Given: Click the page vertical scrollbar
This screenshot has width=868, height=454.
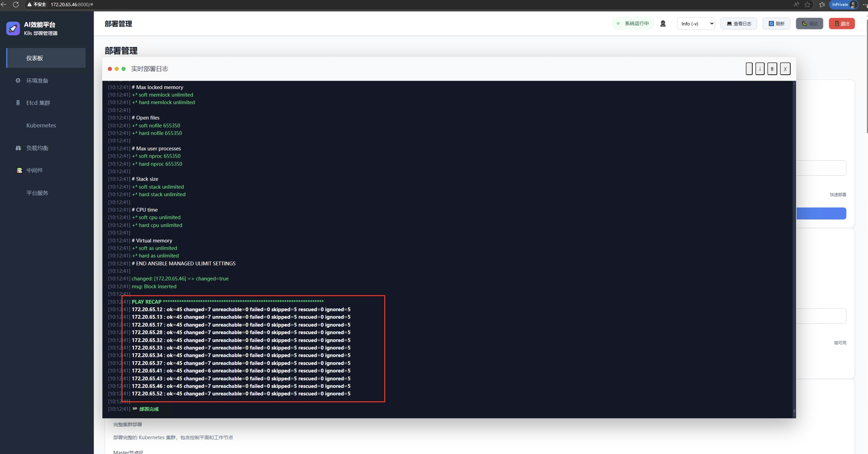Looking at the screenshot, I should tap(866, 76).
